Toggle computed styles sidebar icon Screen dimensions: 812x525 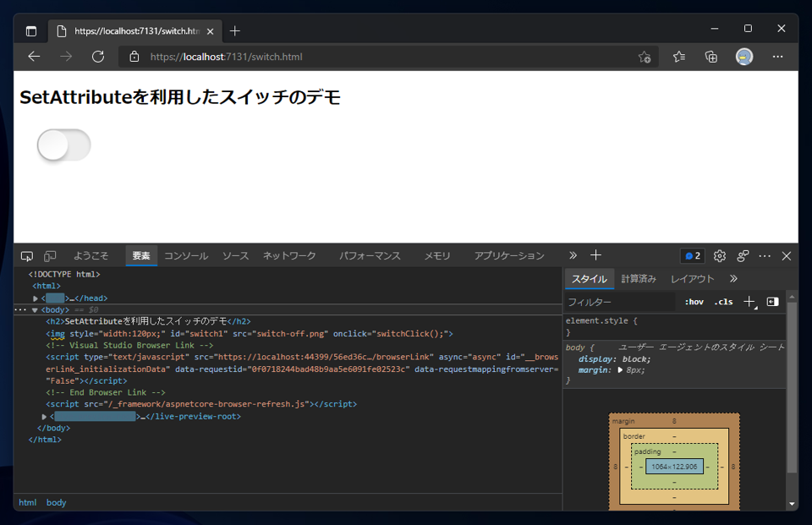pyautogui.click(x=772, y=302)
